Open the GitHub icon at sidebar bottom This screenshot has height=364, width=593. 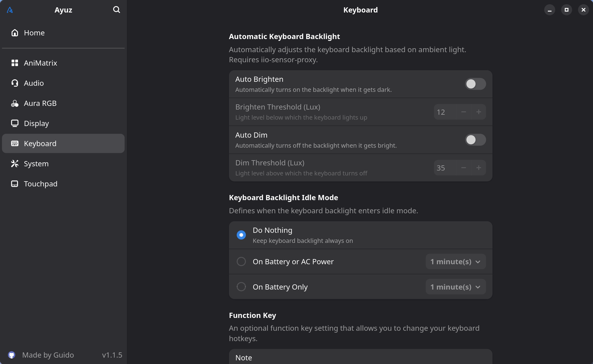[x=12, y=355]
